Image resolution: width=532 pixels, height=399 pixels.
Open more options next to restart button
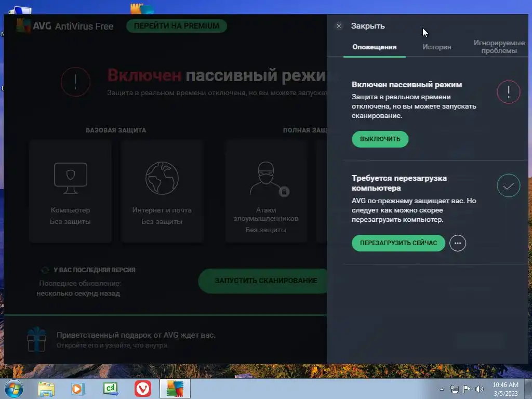pyautogui.click(x=458, y=243)
